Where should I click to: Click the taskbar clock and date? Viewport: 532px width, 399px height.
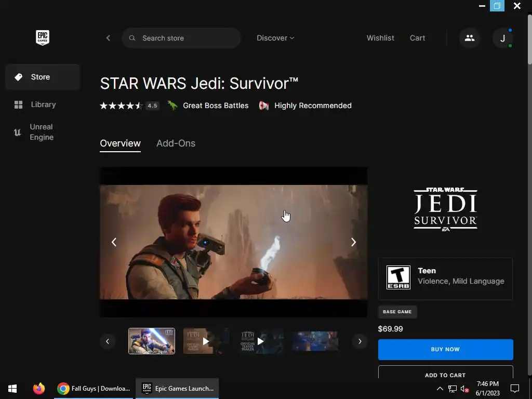click(487, 389)
